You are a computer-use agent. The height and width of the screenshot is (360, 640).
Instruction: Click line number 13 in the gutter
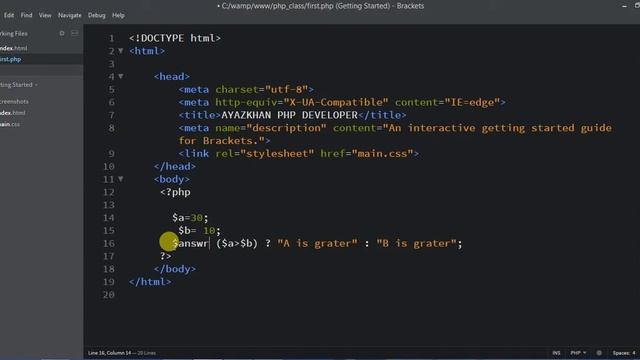tap(109, 205)
